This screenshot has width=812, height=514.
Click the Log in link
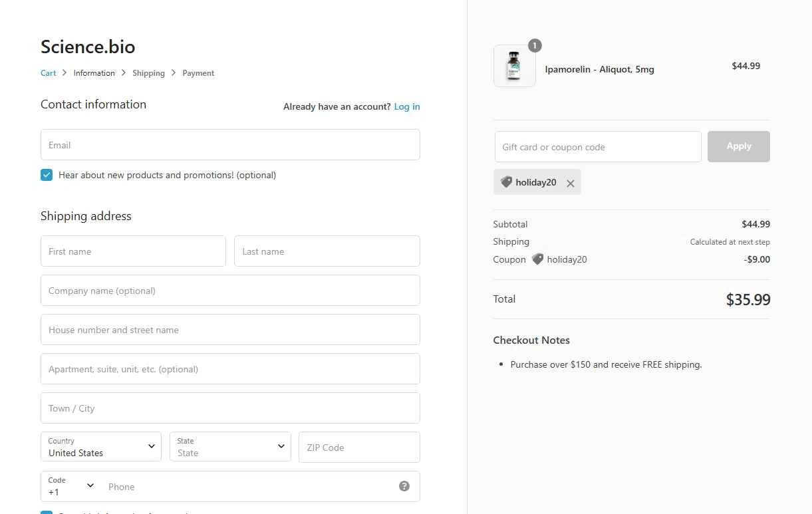tap(407, 106)
